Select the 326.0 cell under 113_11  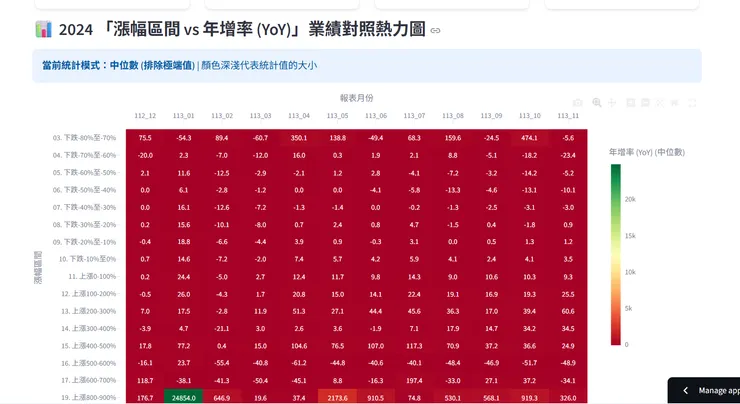coord(568,397)
